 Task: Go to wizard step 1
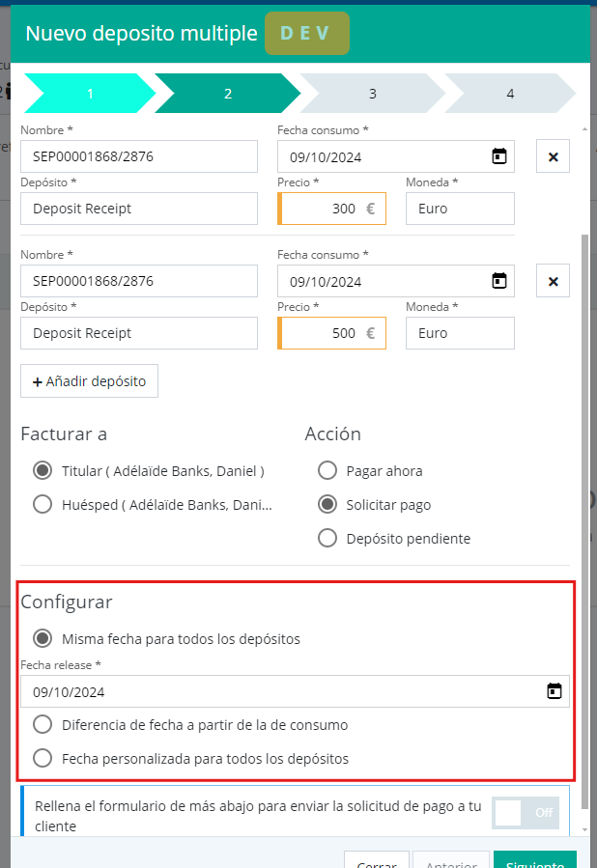(x=90, y=94)
